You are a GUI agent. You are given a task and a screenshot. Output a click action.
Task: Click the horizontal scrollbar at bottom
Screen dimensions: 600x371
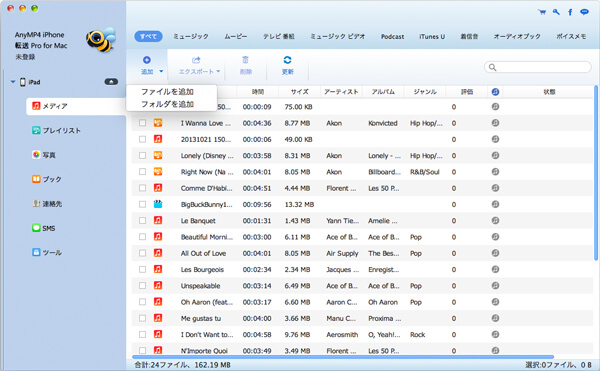[x=343, y=357]
